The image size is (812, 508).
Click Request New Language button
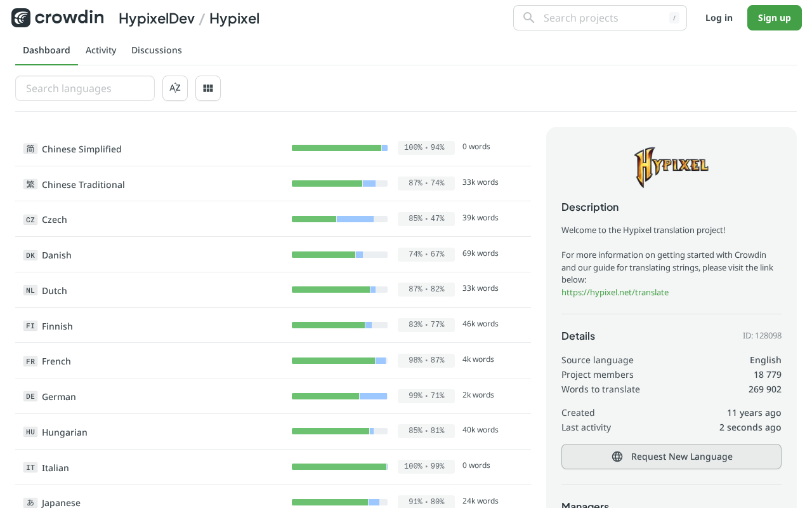(x=671, y=457)
